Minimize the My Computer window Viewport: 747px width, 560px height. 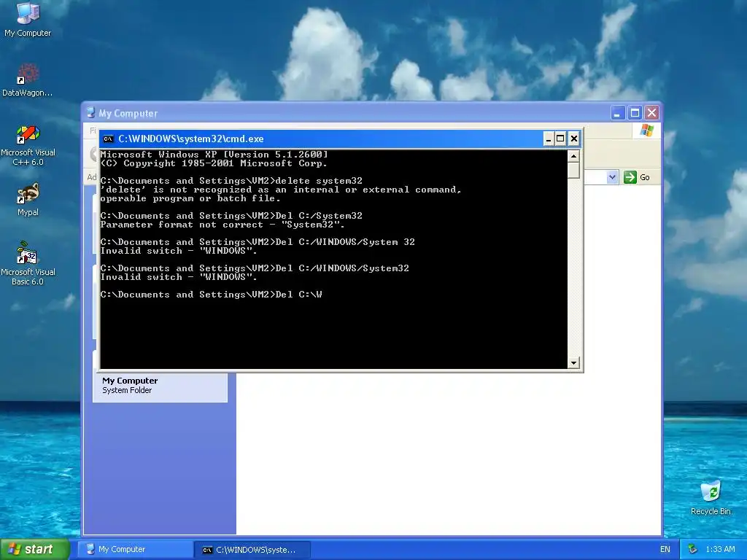(x=617, y=113)
